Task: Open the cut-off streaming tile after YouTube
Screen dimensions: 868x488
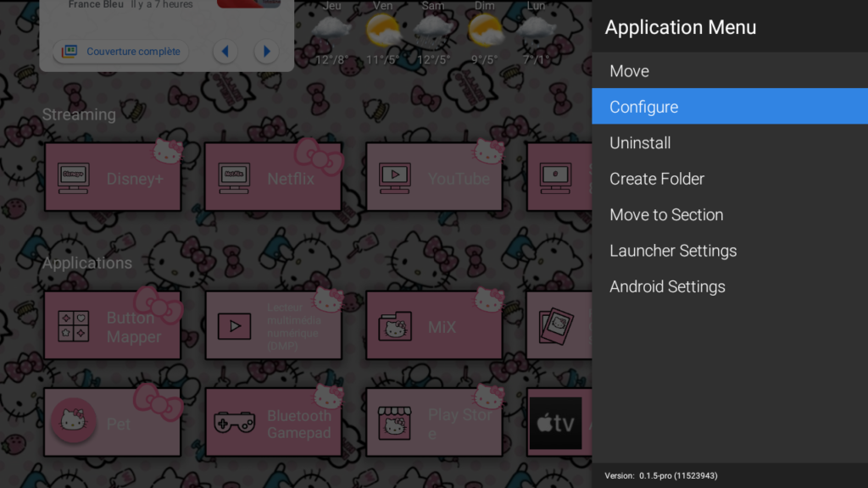Action: point(559,178)
